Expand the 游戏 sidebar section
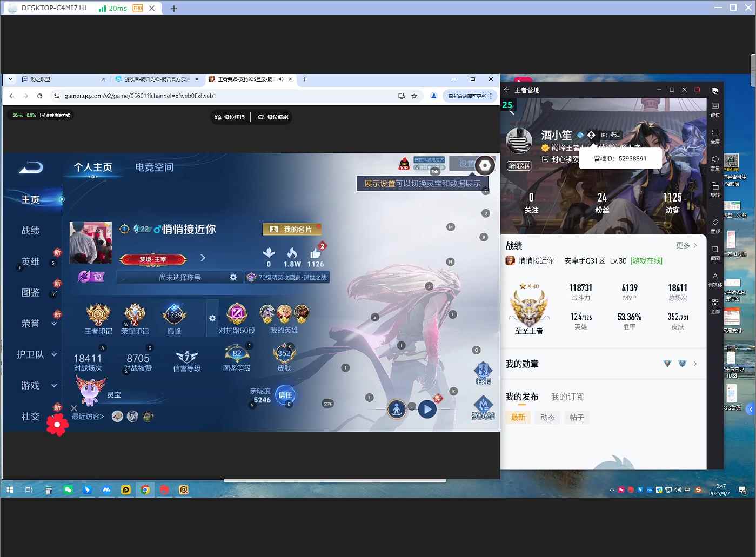The image size is (756, 557). tap(54, 386)
